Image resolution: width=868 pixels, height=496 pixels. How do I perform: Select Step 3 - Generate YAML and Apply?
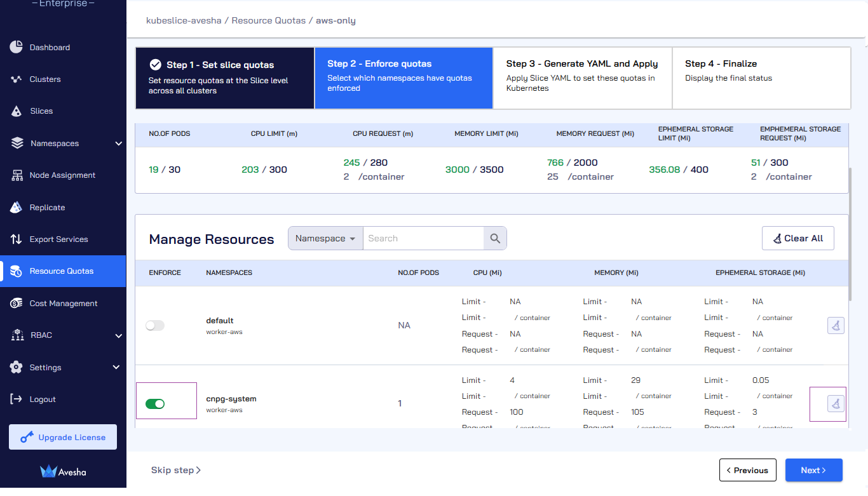point(583,77)
